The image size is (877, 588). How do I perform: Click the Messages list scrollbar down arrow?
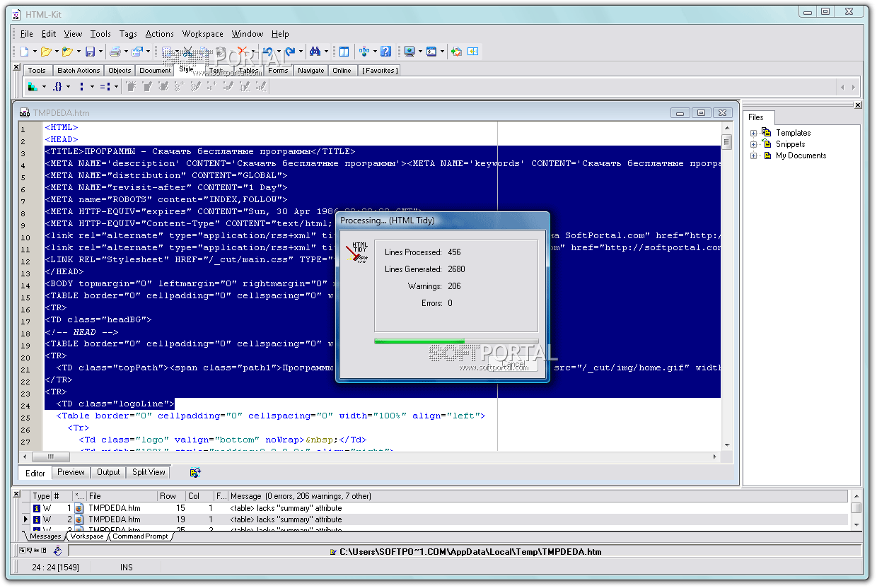pos(856,525)
